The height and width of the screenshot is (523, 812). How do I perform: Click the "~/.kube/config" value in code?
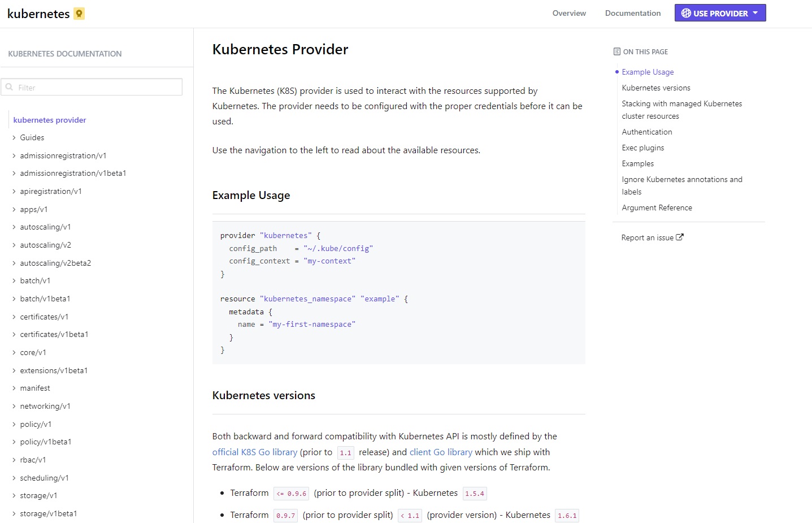click(x=338, y=248)
